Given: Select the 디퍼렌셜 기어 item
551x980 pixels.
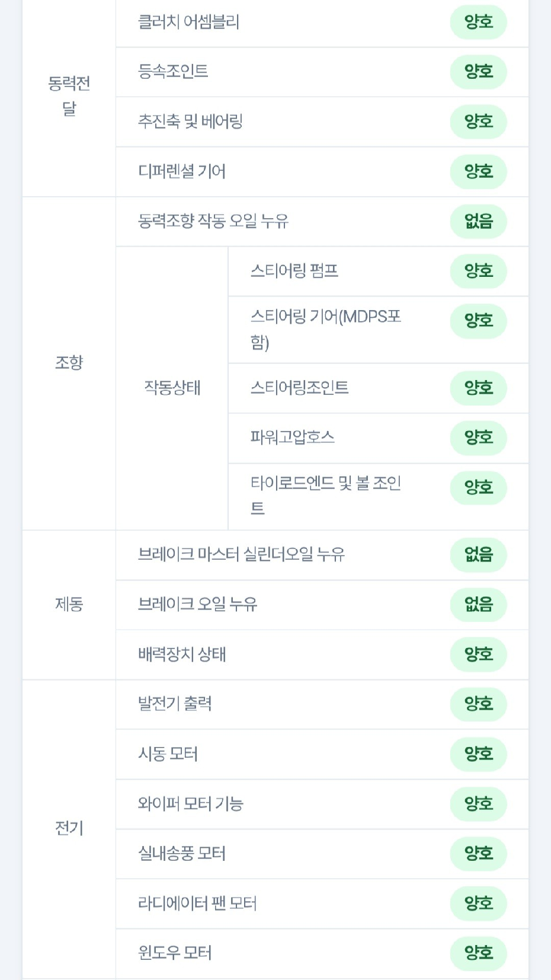Looking at the screenshot, I should coord(182,171).
